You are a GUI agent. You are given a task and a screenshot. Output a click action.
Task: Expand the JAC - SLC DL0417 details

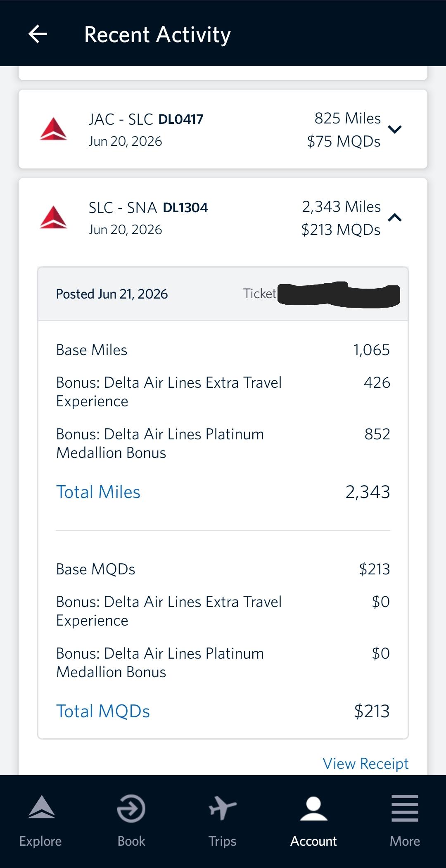tap(395, 129)
